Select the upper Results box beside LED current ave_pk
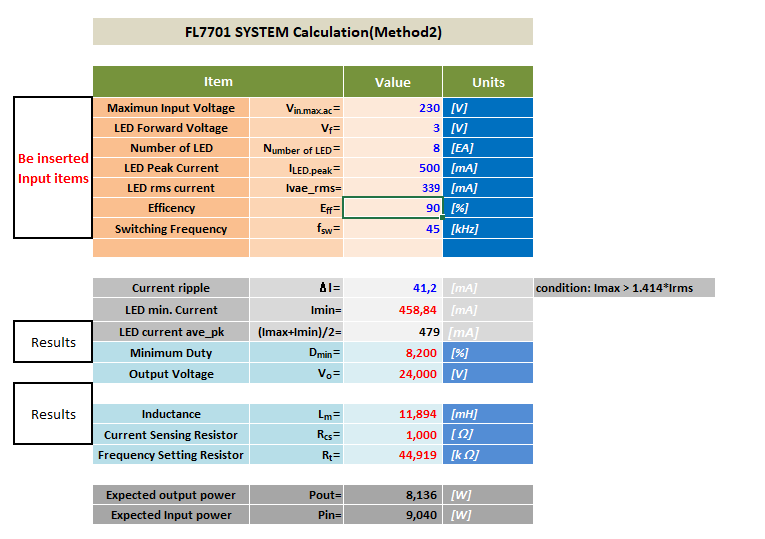This screenshot has height=539, width=765. click(53, 342)
